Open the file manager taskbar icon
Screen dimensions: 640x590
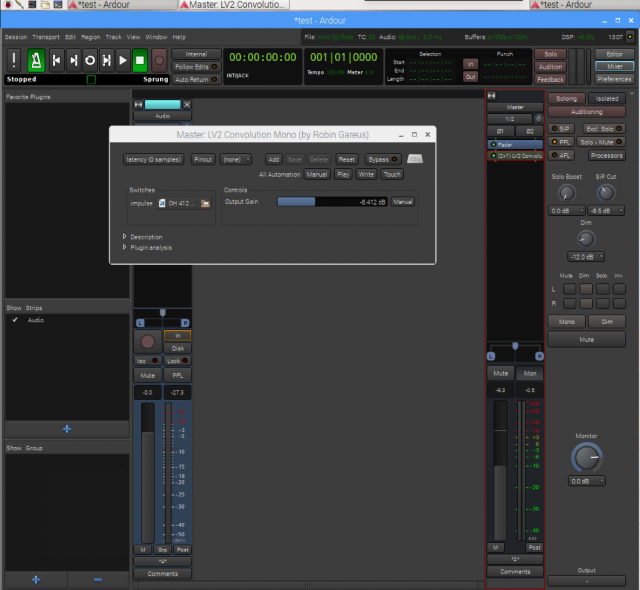coord(45,4)
